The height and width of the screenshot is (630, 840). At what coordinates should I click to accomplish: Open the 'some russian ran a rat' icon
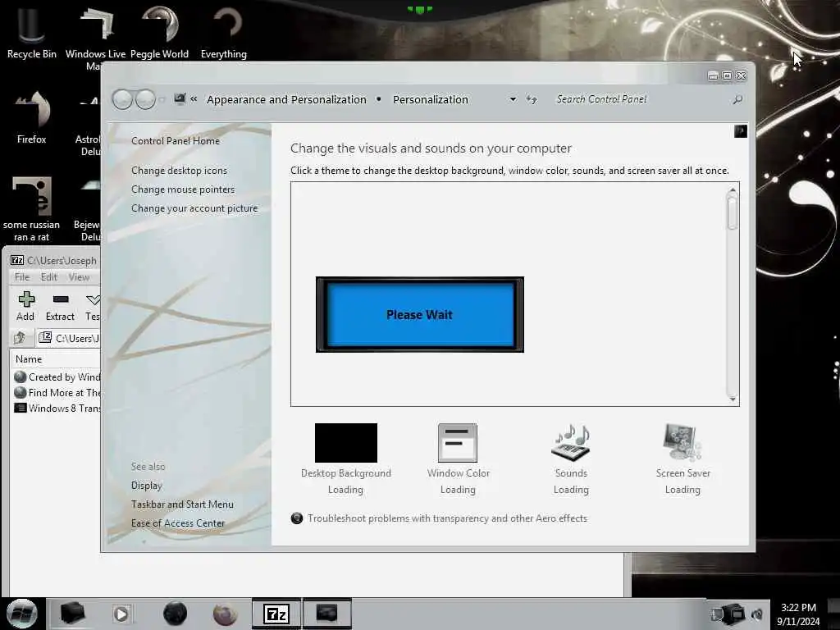click(32, 209)
